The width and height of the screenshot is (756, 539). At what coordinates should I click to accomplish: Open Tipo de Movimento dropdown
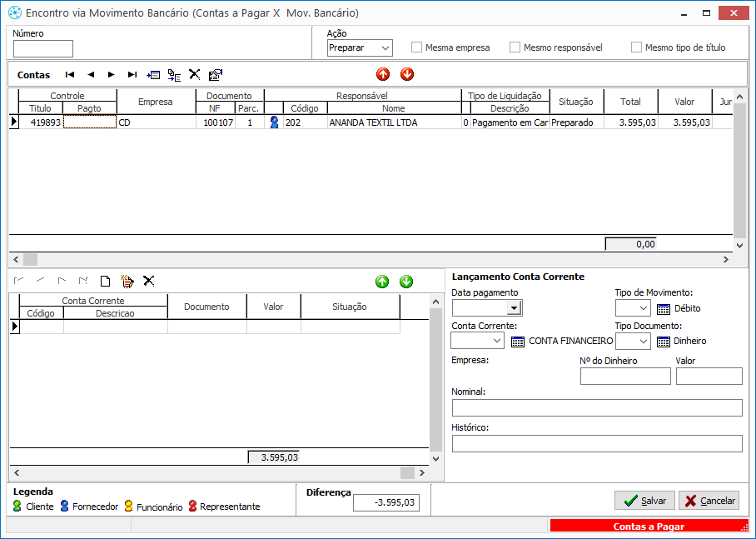pos(633,308)
